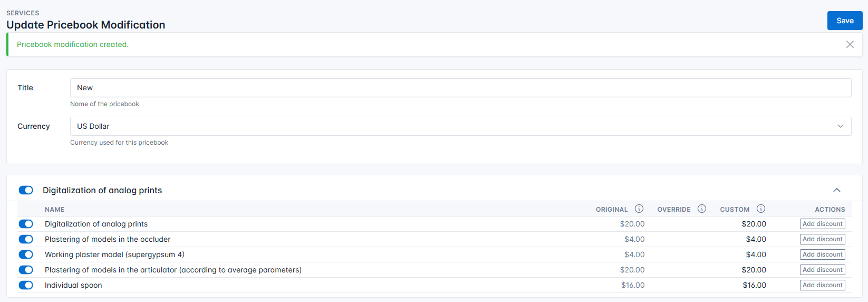The width and height of the screenshot is (868, 302).
Task: Click the info icon beside CUSTOM column
Action: click(x=761, y=209)
